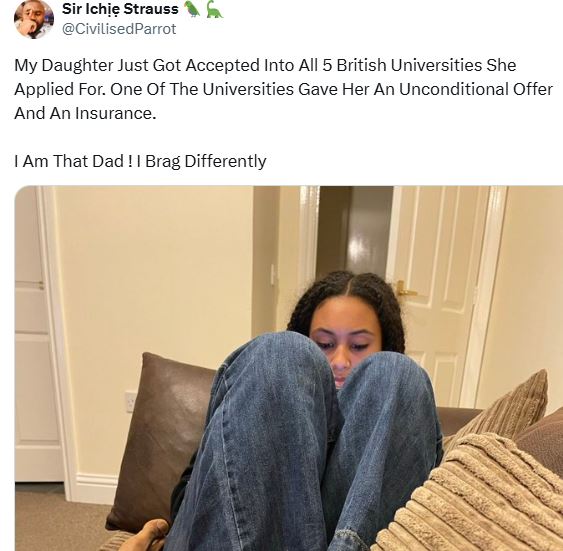This screenshot has height=551, width=563.
Task: Open the @CivilisedParrot handle link
Action: 119,29
